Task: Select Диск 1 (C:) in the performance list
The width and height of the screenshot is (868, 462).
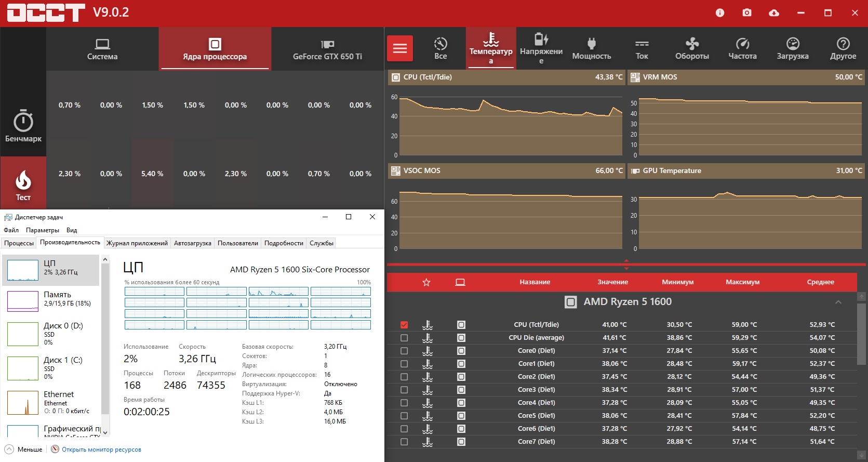Action: (51, 368)
